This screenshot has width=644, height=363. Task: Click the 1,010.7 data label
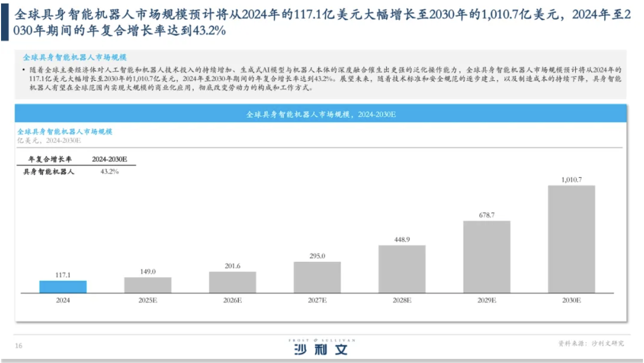(x=571, y=179)
